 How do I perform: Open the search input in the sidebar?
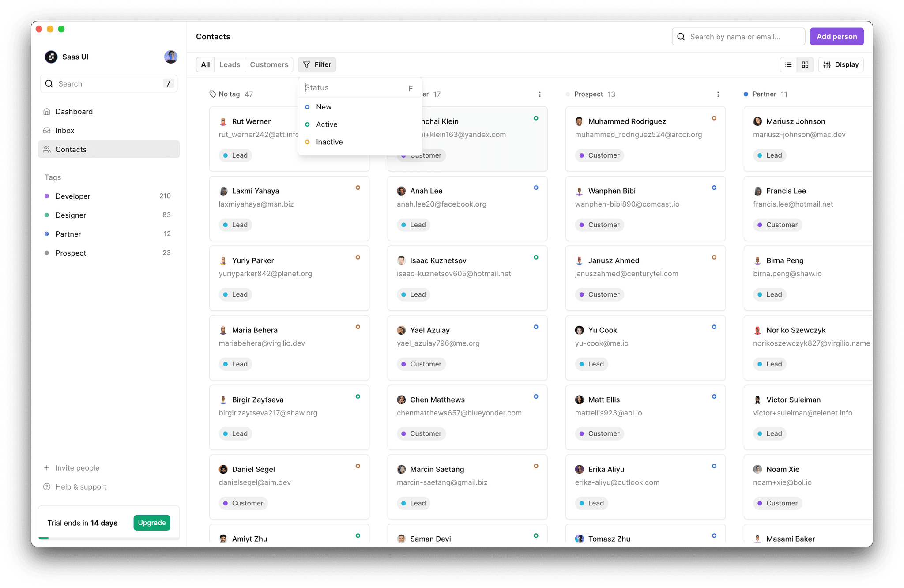click(109, 83)
